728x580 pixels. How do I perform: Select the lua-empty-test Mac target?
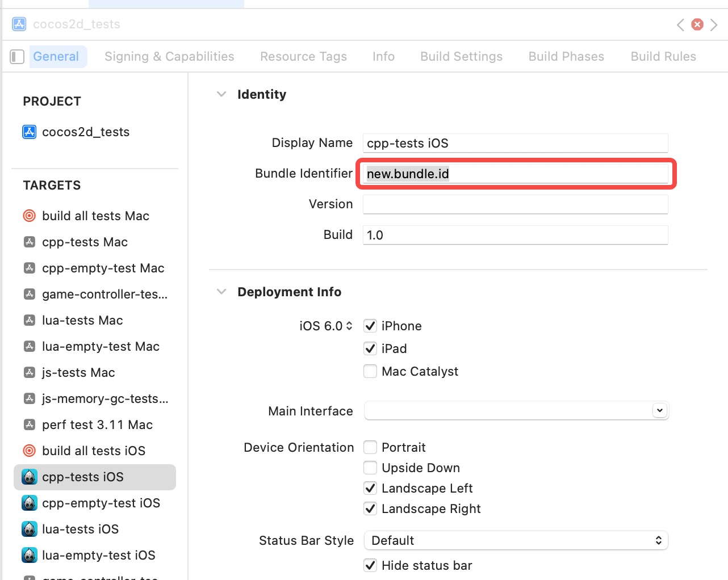point(95,346)
